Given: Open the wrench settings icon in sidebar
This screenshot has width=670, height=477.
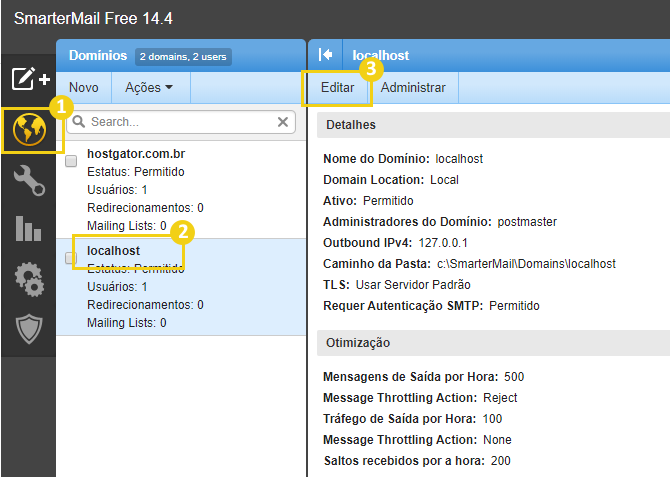Looking at the screenshot, I should pyautogui.click(x=29, y=180).
